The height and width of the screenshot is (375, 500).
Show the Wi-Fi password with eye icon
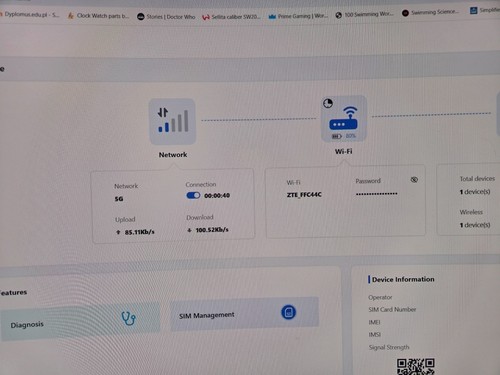pyautogui.click(x=414, y=180)
